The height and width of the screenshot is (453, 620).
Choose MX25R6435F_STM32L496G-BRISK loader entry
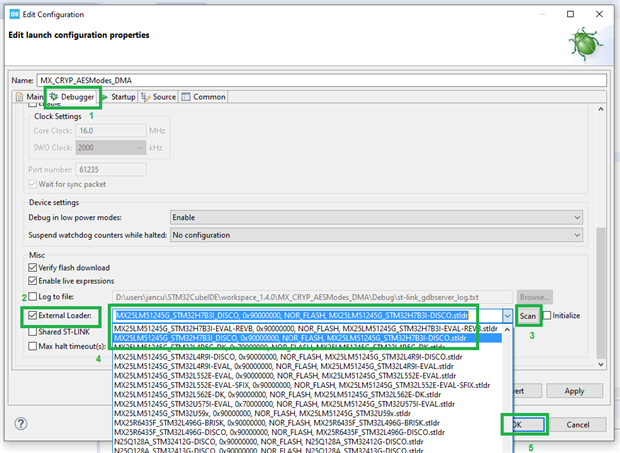[x=307, y=423]
